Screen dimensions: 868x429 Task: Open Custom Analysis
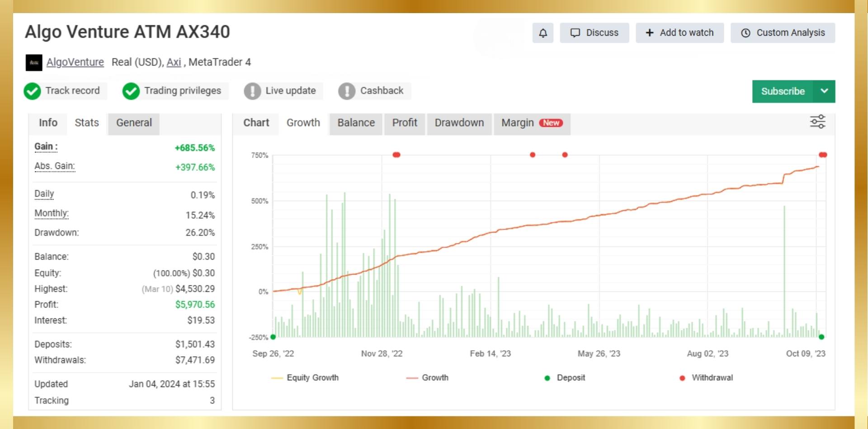(x=783, y=33)
